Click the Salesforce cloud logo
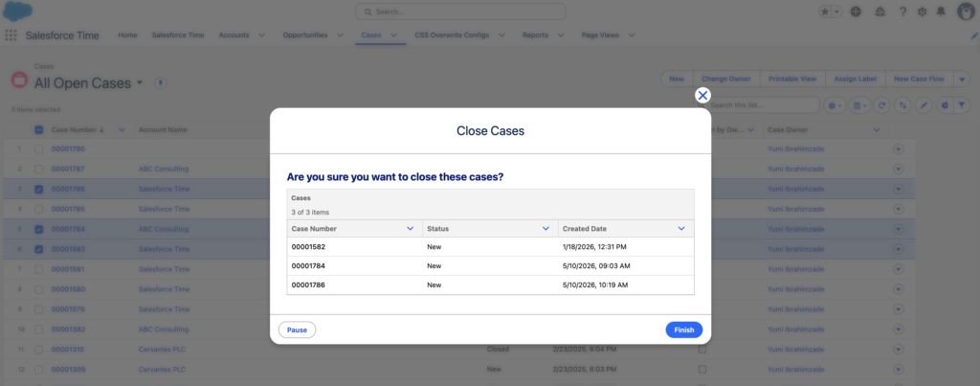The image size is (980, 386). [17, 11]
